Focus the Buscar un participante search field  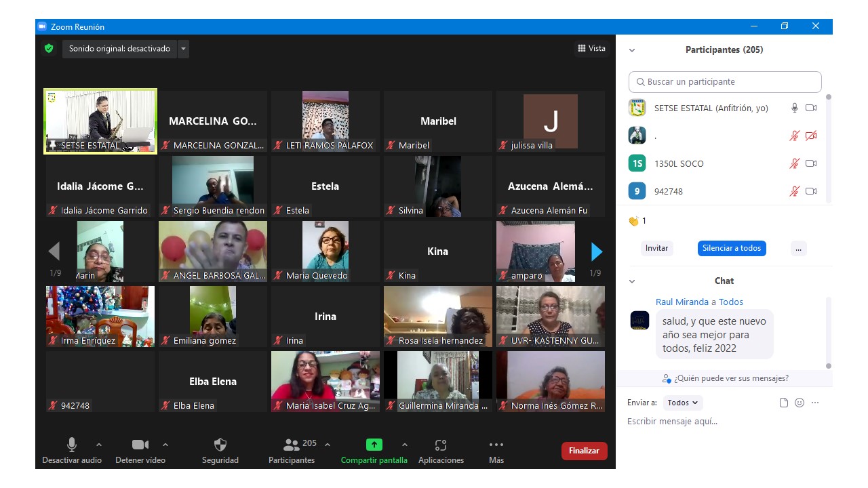click(725, 82)
